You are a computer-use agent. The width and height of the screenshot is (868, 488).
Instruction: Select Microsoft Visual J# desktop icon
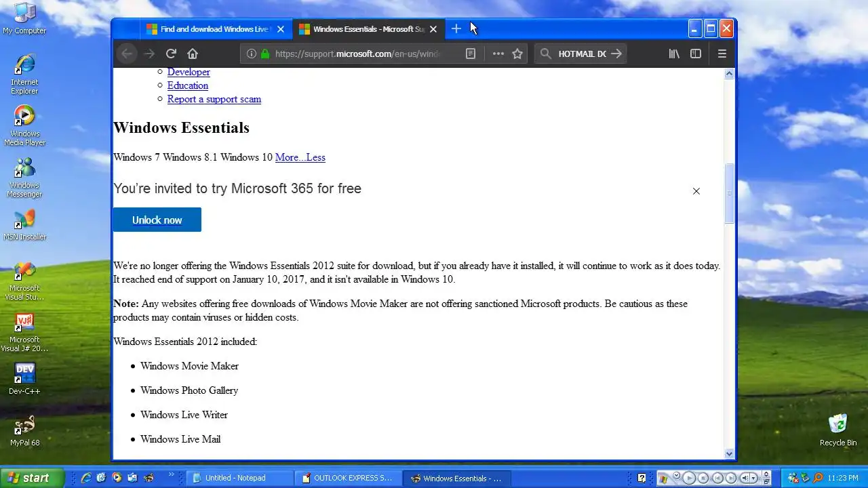pyautogui.click(x=24, y=332)
